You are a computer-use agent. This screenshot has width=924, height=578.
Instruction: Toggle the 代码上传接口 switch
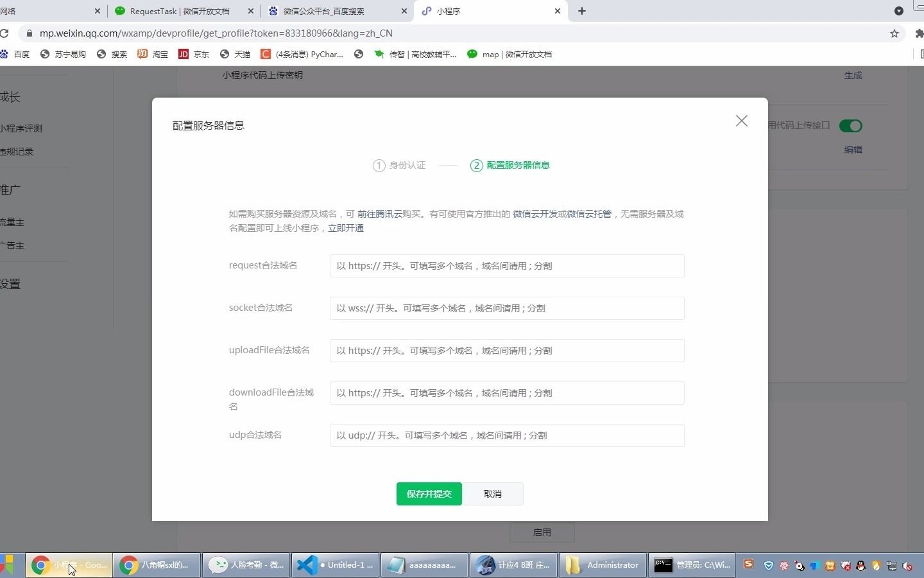(851, 126)
